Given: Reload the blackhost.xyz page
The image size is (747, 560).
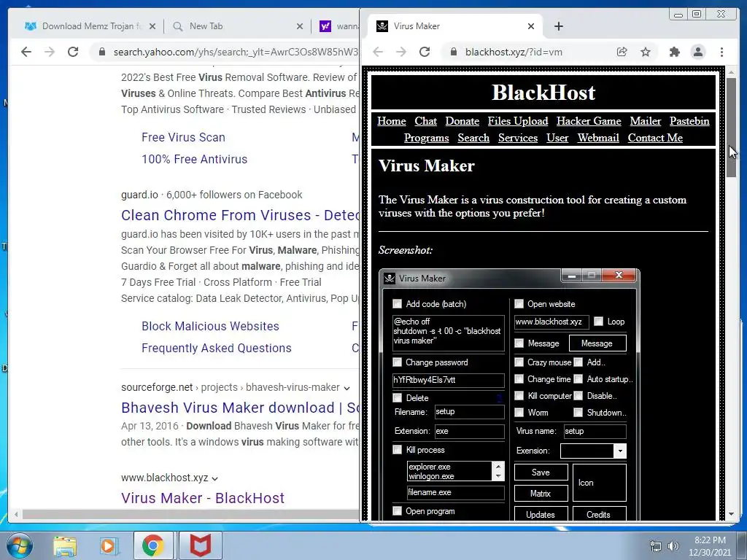Looking at the screenshot, I should (425, 52).
